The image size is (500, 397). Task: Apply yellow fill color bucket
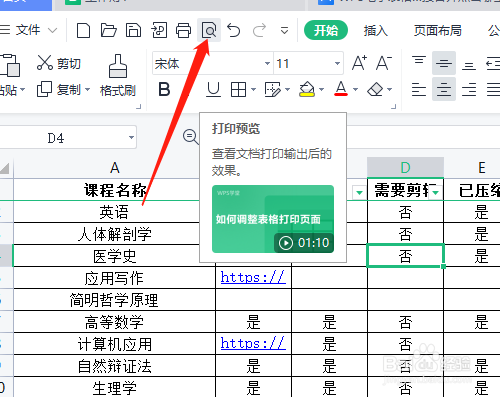(x=307, y=89)
